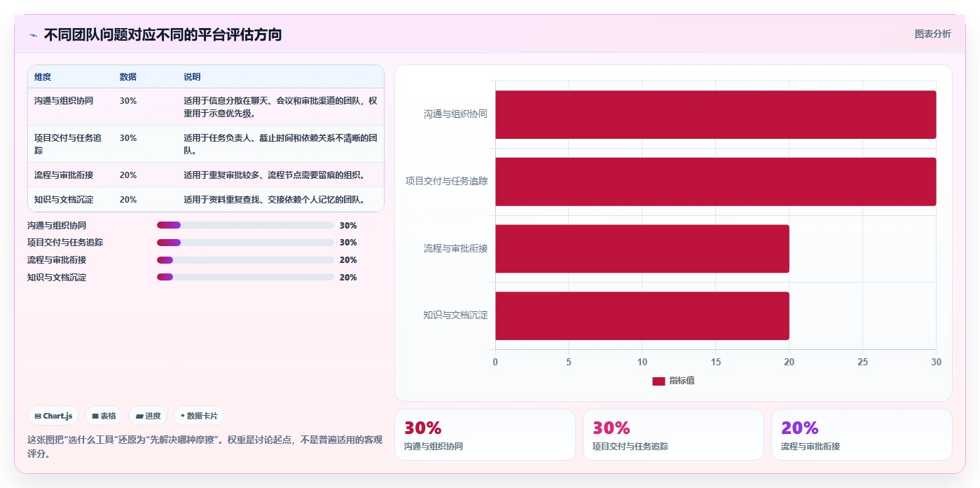980x488 pixels.
Task: Click the y-axis label 知识与文档沉淀 on the chart
Action: pos(455,316)
